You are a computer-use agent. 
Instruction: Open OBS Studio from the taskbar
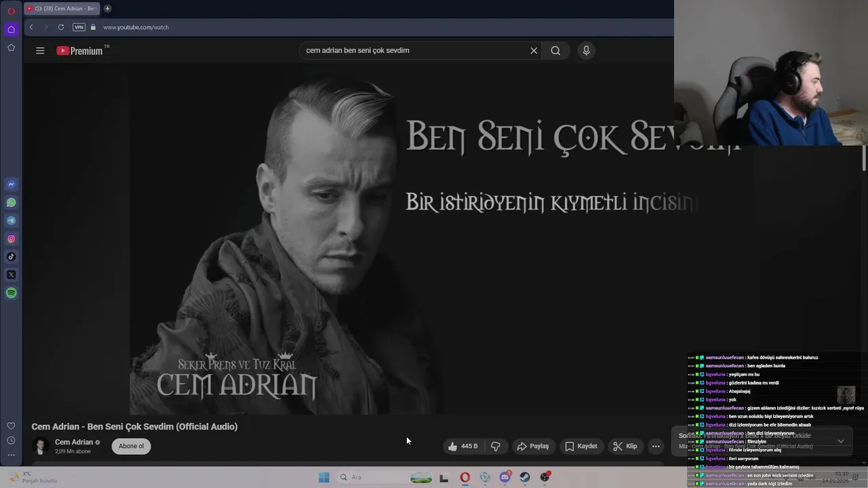coord(545,477)
